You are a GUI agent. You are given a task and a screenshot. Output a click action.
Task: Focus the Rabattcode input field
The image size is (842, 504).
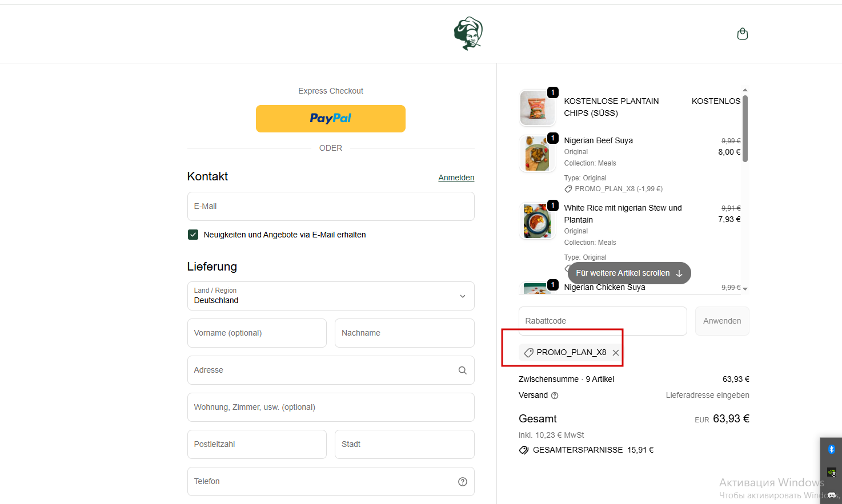point(603,321)
